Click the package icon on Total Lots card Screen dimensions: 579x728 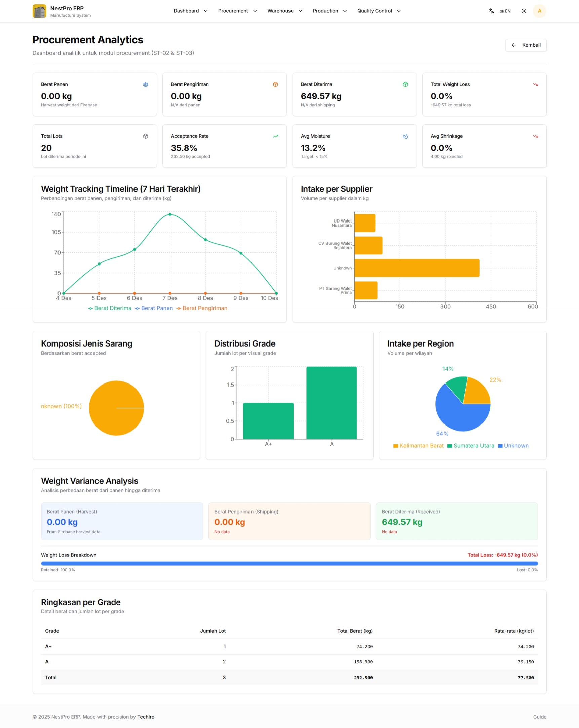tap(145, 136)
